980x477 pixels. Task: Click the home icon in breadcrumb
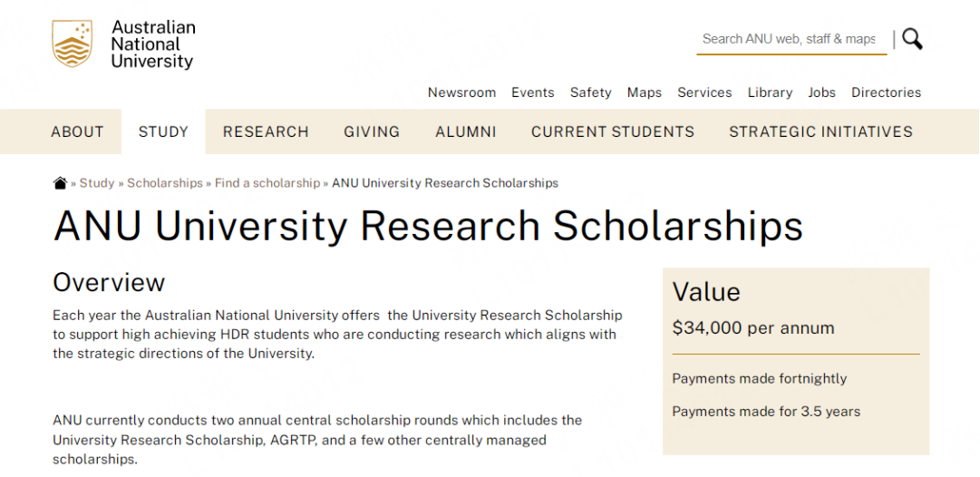61,183
